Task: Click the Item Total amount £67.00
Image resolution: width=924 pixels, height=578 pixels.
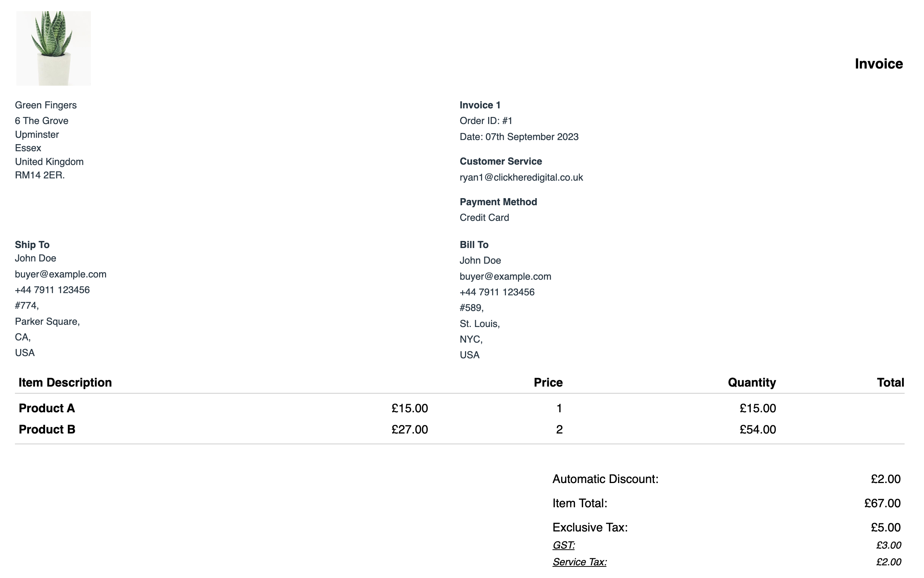Action: [x=882, y=503]
